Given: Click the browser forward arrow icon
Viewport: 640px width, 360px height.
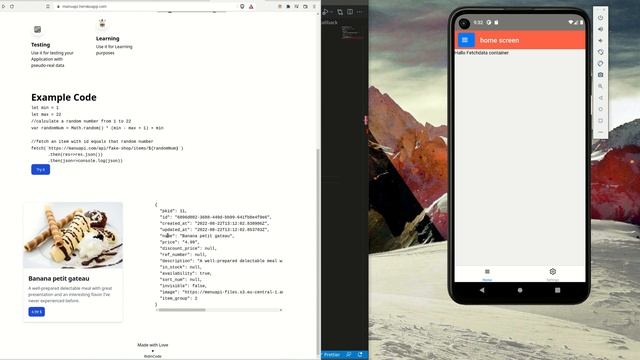Looking at the screenshot, I should tap(4, 7).
